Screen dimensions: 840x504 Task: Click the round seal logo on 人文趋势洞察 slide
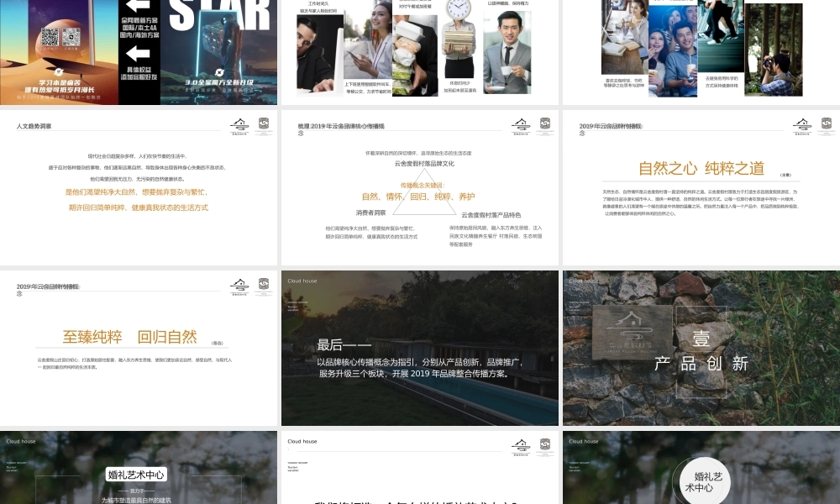point(264,125)
